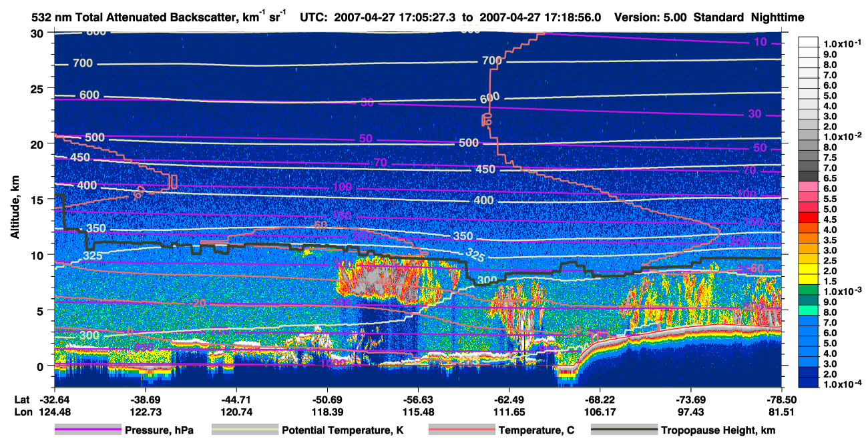Click latitude value '-73.69'
868x445 pixels.
(691, 399)
